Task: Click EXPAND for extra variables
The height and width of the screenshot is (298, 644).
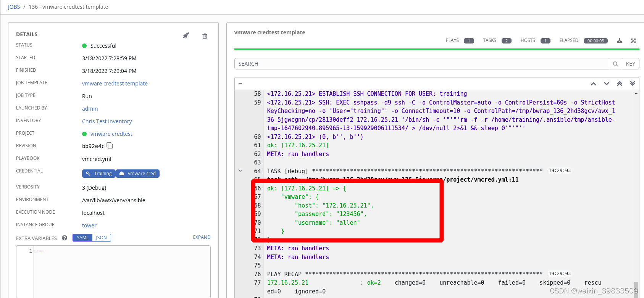Action: click(x=202, y=237)
